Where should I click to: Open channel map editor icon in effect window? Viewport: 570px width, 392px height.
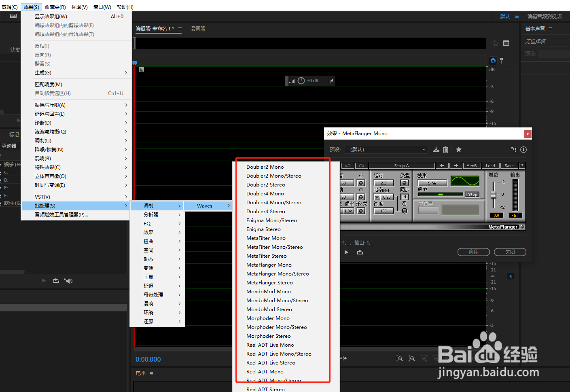coord(514,150)
